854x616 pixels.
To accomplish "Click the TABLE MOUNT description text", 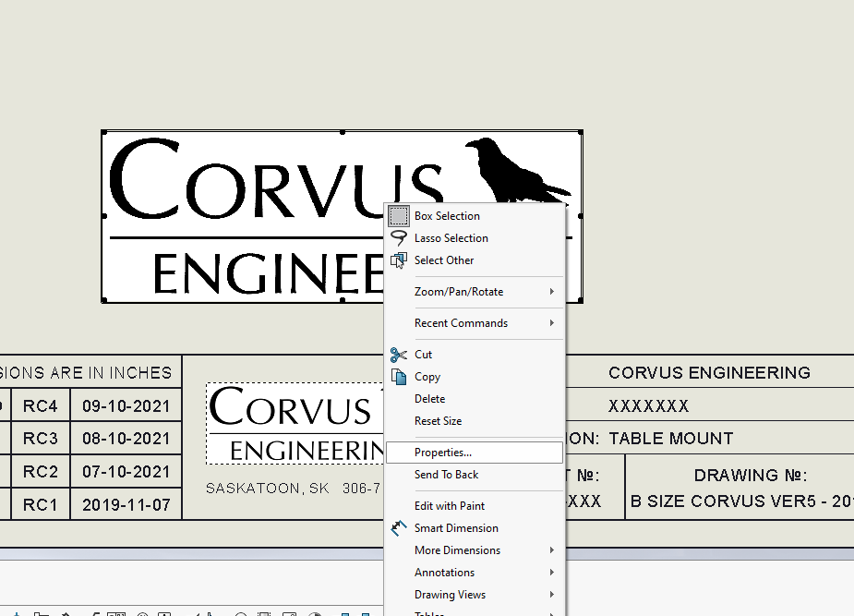I will (x=671, y=439).
